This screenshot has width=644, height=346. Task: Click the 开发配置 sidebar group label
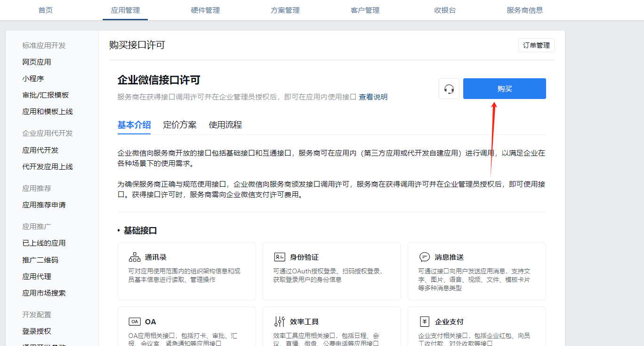(x=37, y=315)
